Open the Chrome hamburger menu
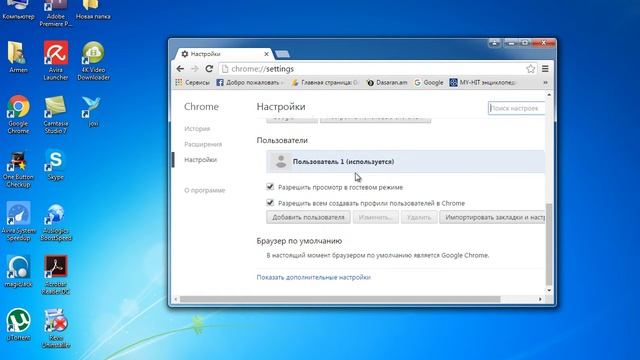640x360 pixels. coord(545,69)
